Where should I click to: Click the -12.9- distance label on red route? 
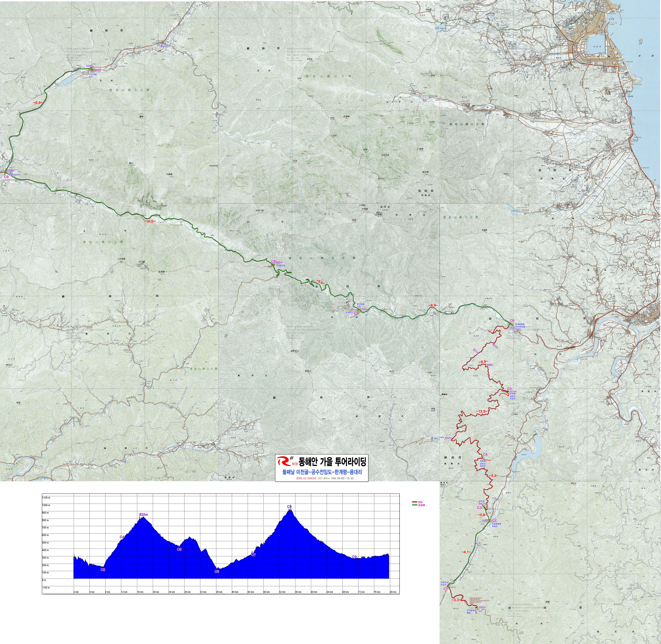pyautogui.click(x=482, y=411)
